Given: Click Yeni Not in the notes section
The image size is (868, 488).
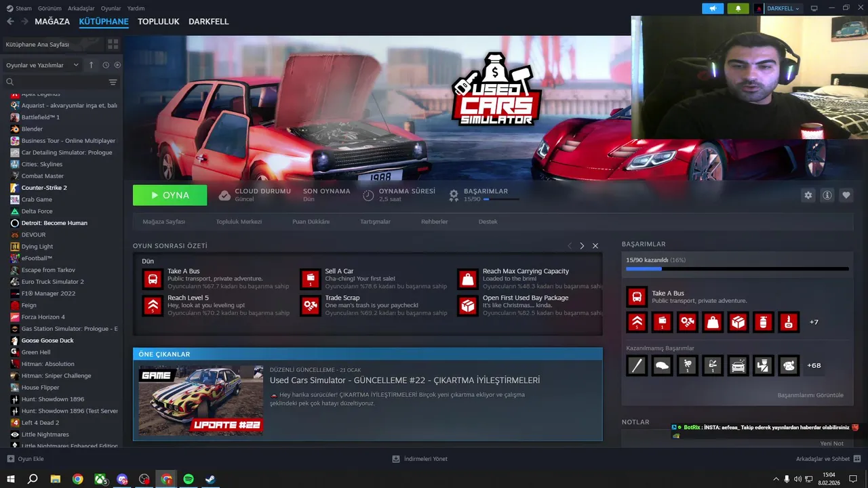Looking at the screenshot, I should [832, 443].
